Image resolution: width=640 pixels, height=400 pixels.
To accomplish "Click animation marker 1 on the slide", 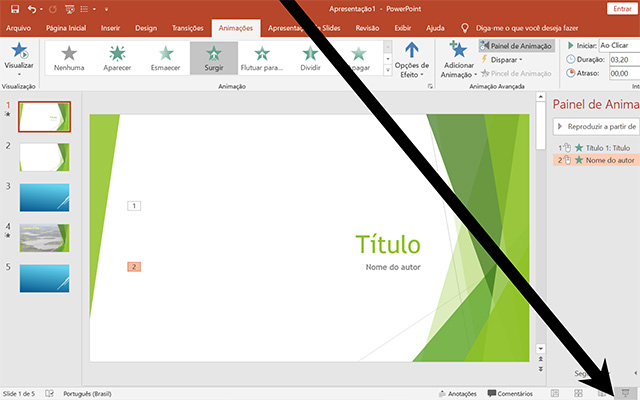I will tap(134, 206).
